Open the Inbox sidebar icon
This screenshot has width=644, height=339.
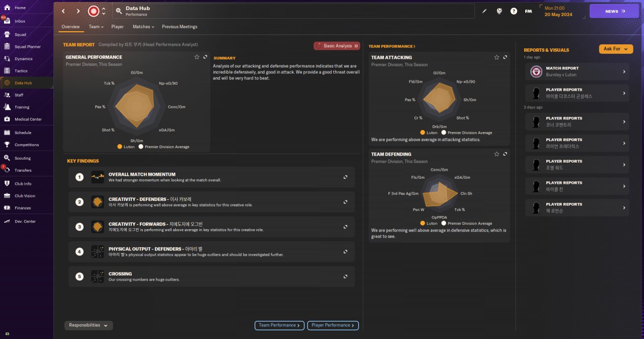pyautogui.click(x=7, y=21)
